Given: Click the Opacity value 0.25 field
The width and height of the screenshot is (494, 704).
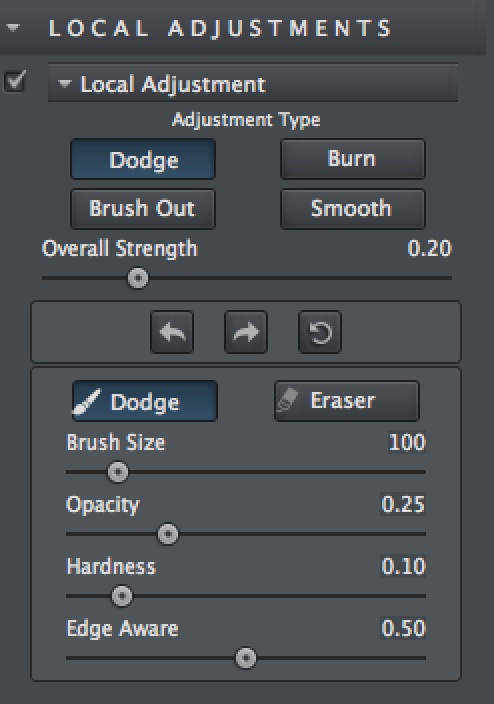Looking at the screenshot, I should 403,504.
